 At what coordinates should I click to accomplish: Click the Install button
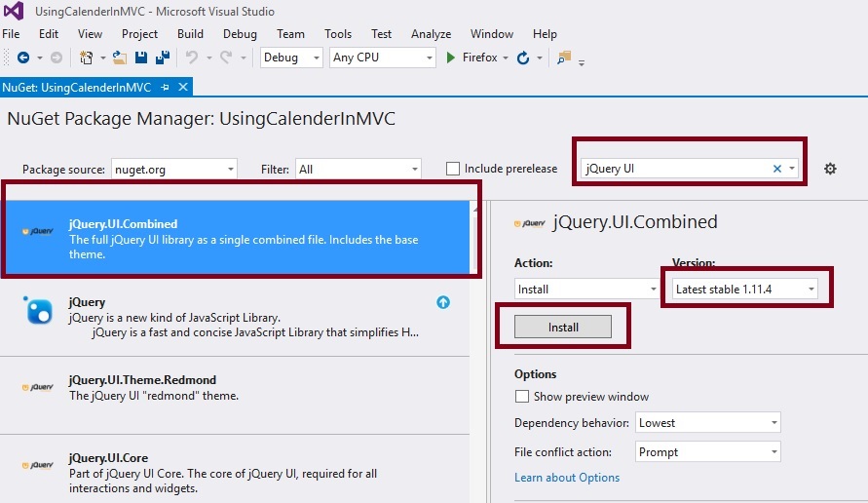click(563, 327)
